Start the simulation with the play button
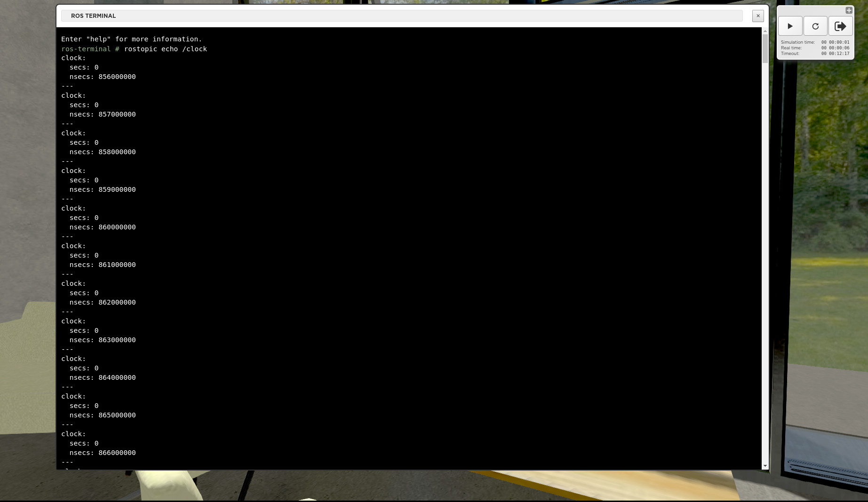This screenshot has height=502, width=868. 790,26
